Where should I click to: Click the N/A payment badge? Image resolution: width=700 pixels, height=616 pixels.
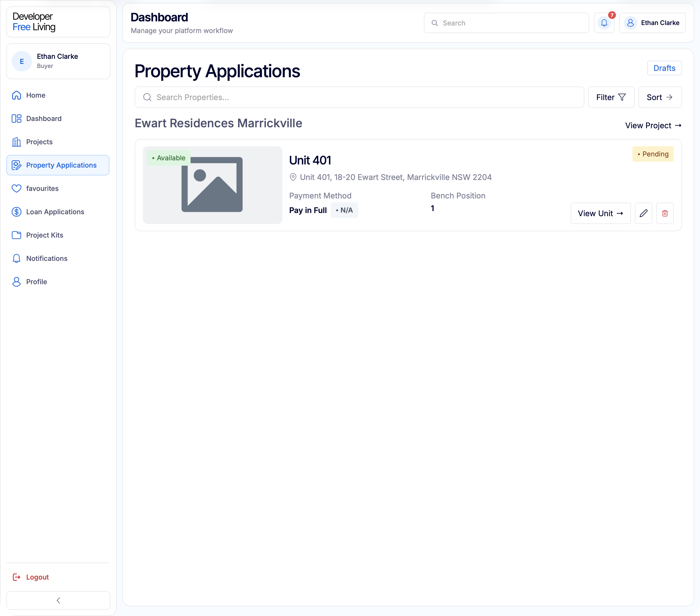344,210
